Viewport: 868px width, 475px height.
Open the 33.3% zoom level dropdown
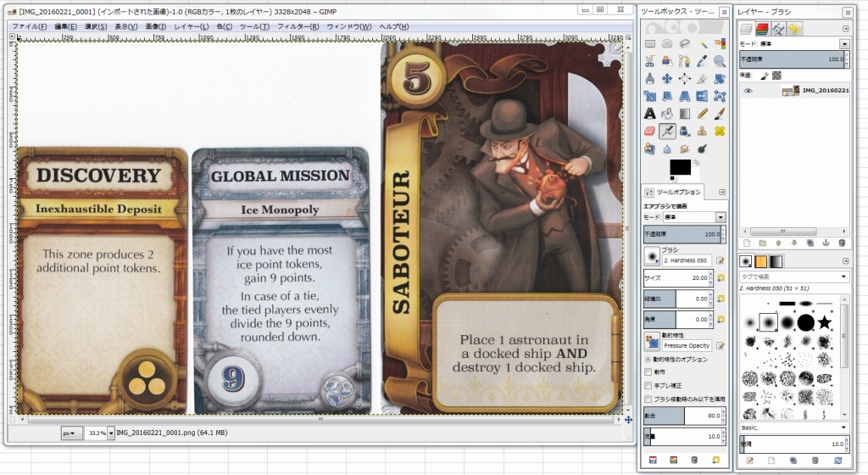tap(111, 433)
